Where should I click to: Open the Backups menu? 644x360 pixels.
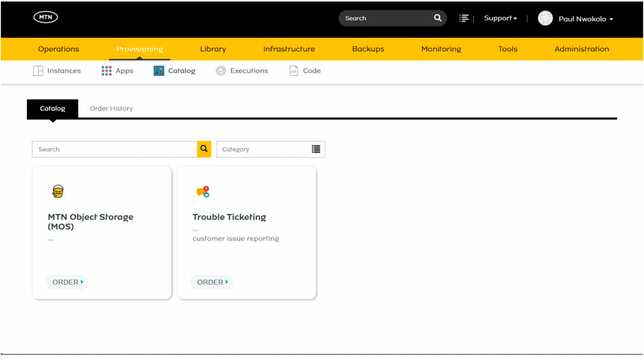tap(368, 49)
